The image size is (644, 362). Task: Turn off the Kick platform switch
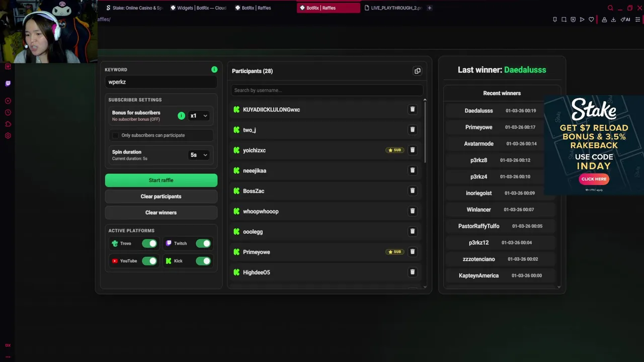point(203,261)
